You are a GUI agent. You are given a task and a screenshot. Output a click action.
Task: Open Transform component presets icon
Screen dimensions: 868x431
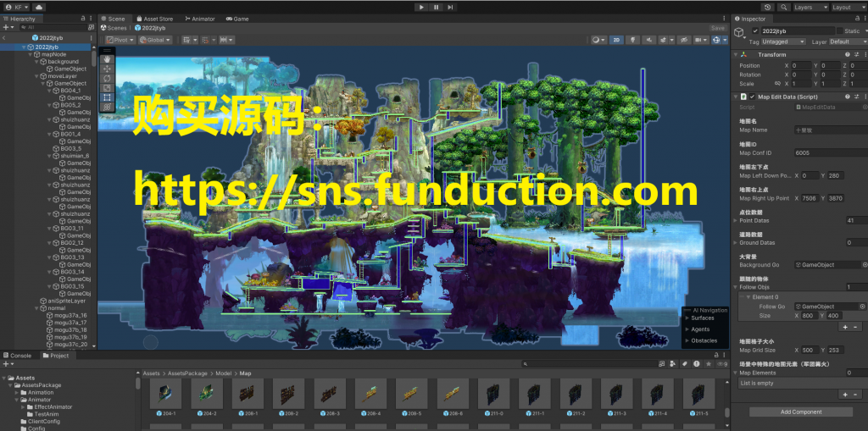pos(856,54)
